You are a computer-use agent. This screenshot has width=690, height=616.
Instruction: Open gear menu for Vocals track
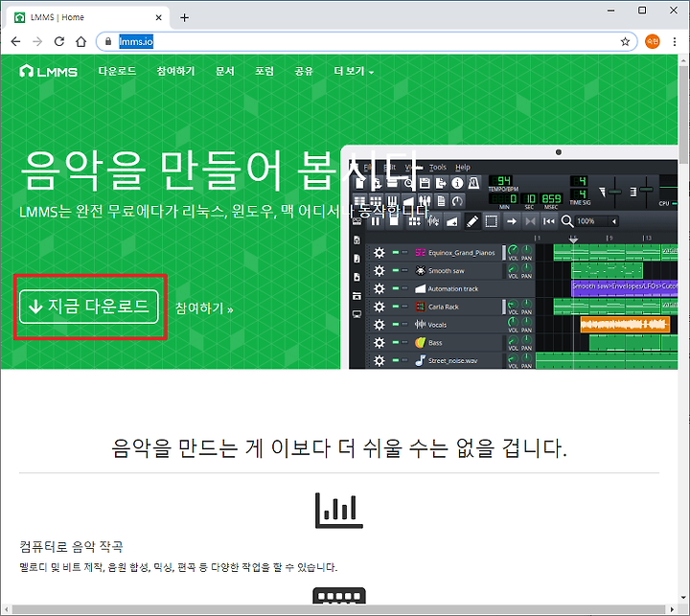tap(379, 325)
